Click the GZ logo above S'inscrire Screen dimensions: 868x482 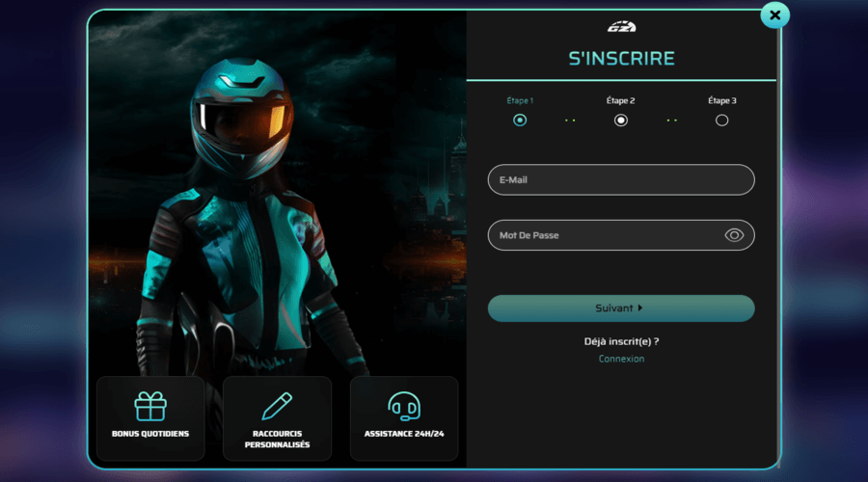coord(621,26)
